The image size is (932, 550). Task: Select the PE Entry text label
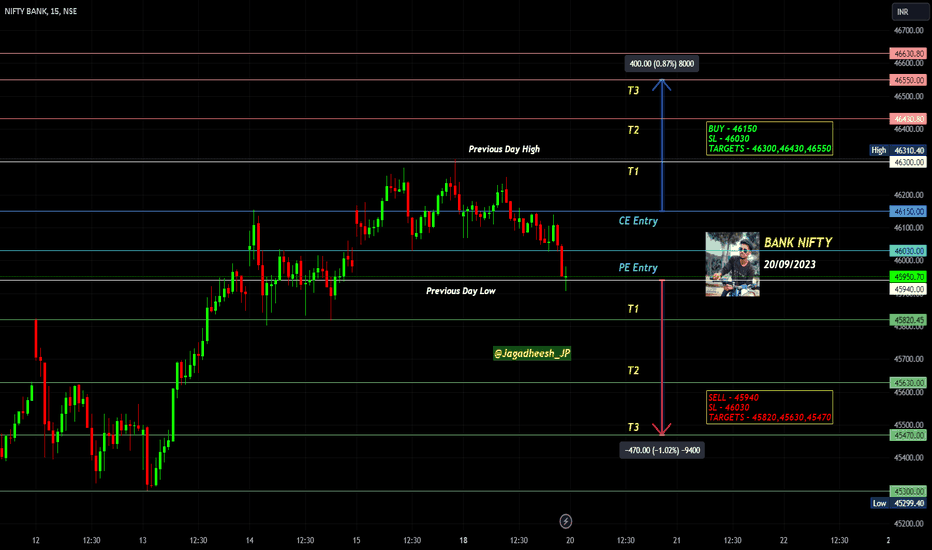click(x=638, y=268)
